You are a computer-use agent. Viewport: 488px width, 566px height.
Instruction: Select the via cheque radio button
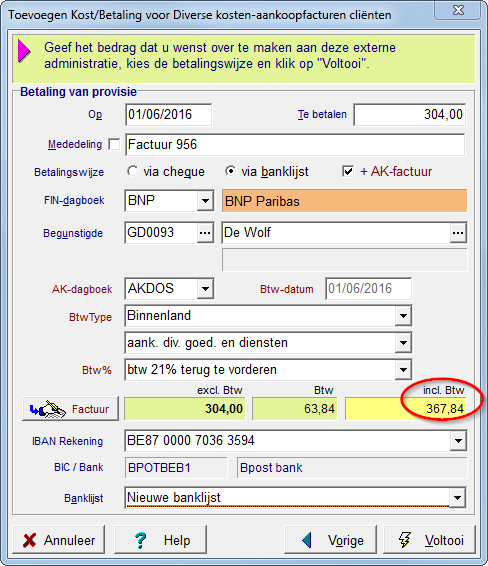pos(133,171)
